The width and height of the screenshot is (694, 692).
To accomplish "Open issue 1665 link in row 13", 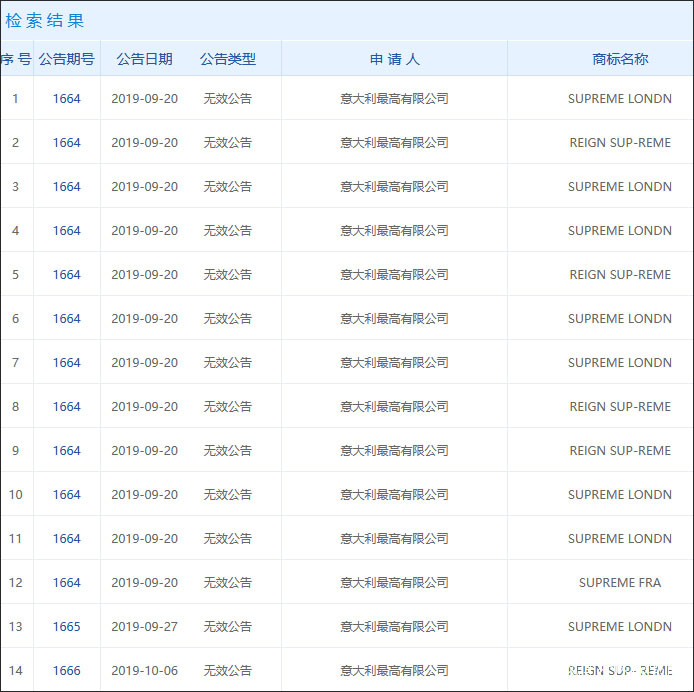I will 66,626.
